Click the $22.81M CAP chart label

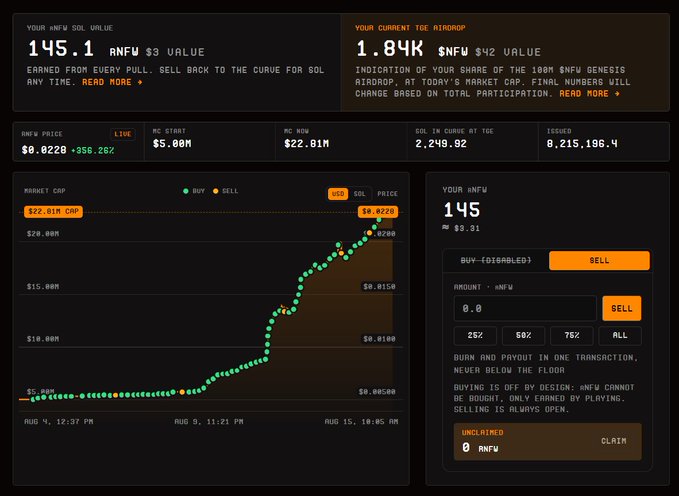click(53, 211)
